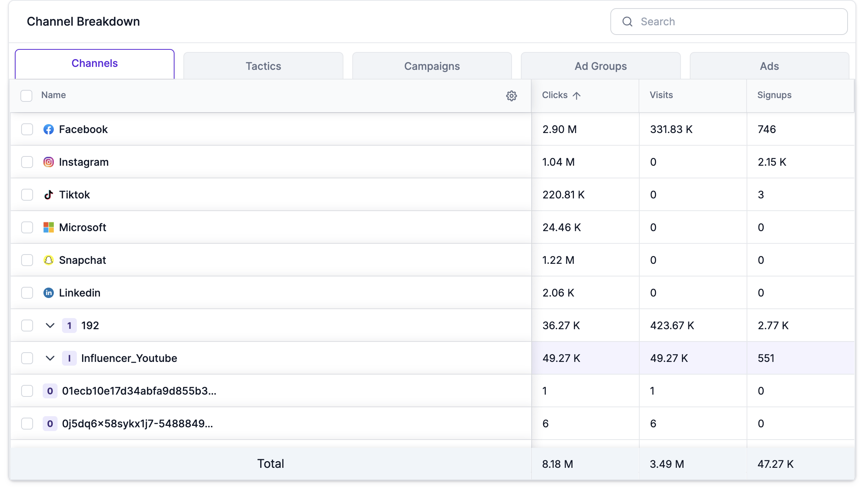Screen dimensions: 868x489
Task: Click the Linkedin logo icon
Action: [49, 293]
